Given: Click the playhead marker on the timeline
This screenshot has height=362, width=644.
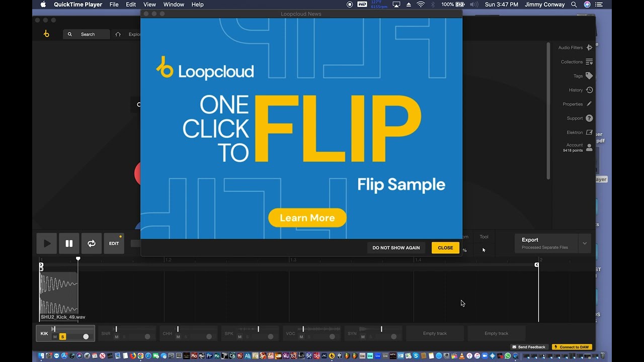Looking at the screenshot, I should (x=78, y=258).
